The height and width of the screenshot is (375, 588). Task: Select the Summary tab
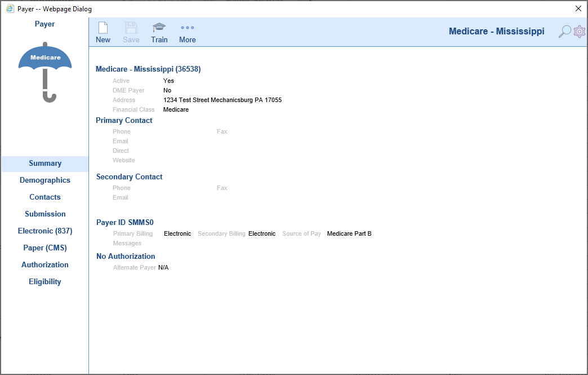45,164
